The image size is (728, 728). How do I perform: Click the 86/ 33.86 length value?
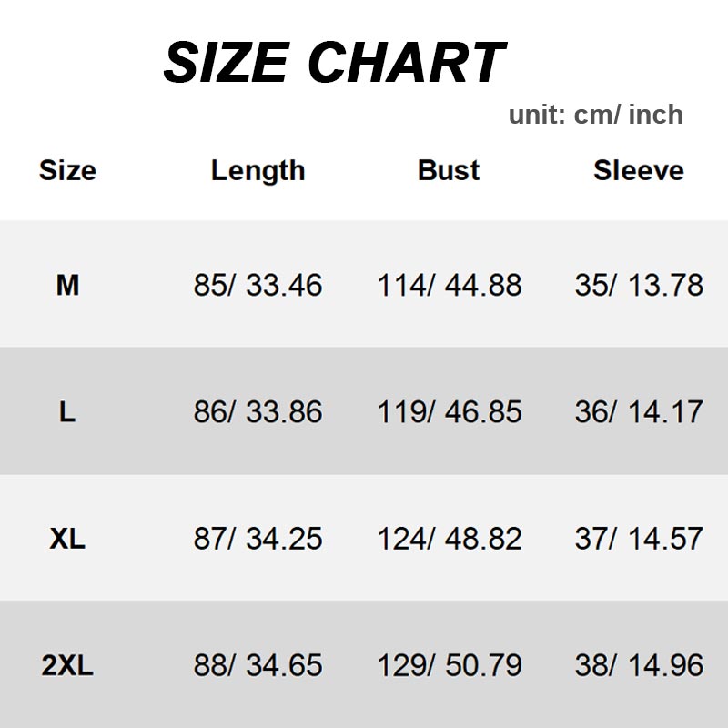coord(258,412)
